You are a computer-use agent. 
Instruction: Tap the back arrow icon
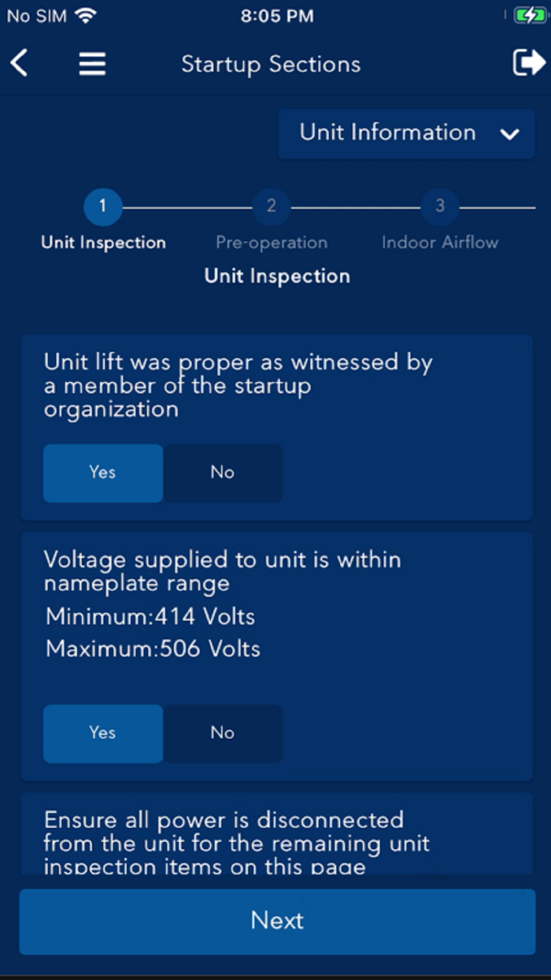(x=18, y=63)
